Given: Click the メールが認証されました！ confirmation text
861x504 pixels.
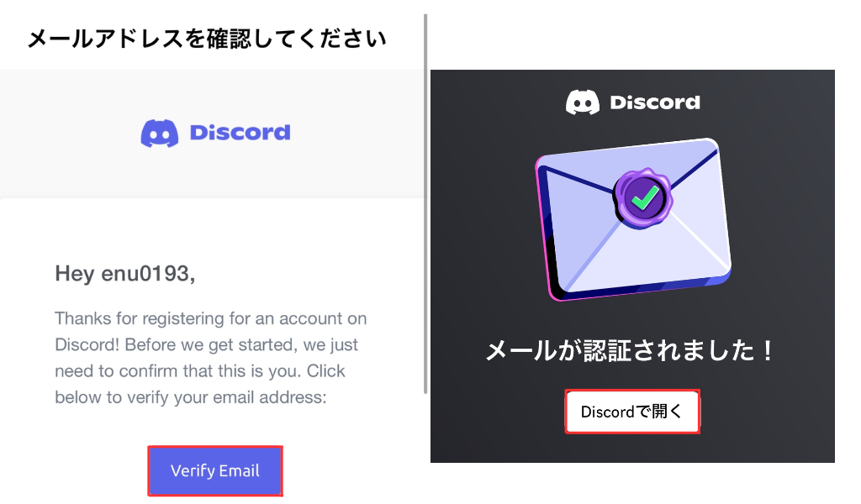Looking at the screenshot, I should click(631, 350).
